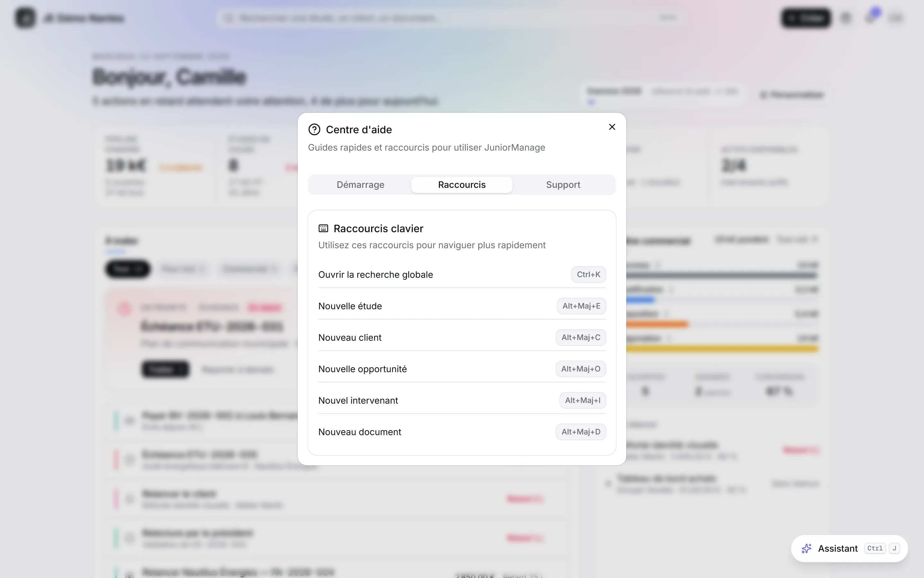Open the Assistant button
The image size is (924, 578).
click(x=849, y=548)
